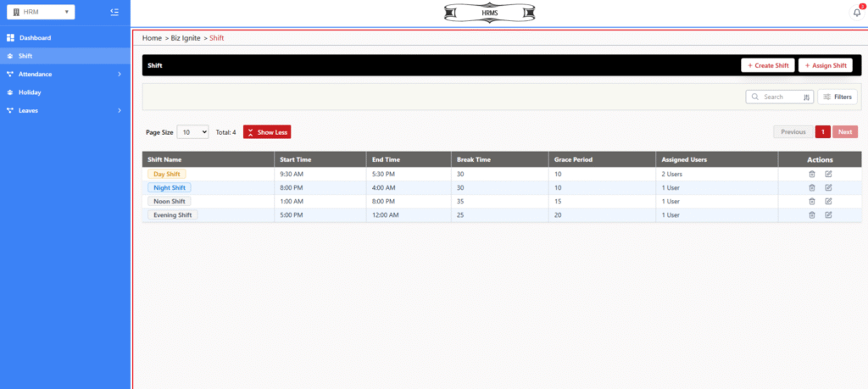Delete the Evening Shift row

[x=811, y=215]
